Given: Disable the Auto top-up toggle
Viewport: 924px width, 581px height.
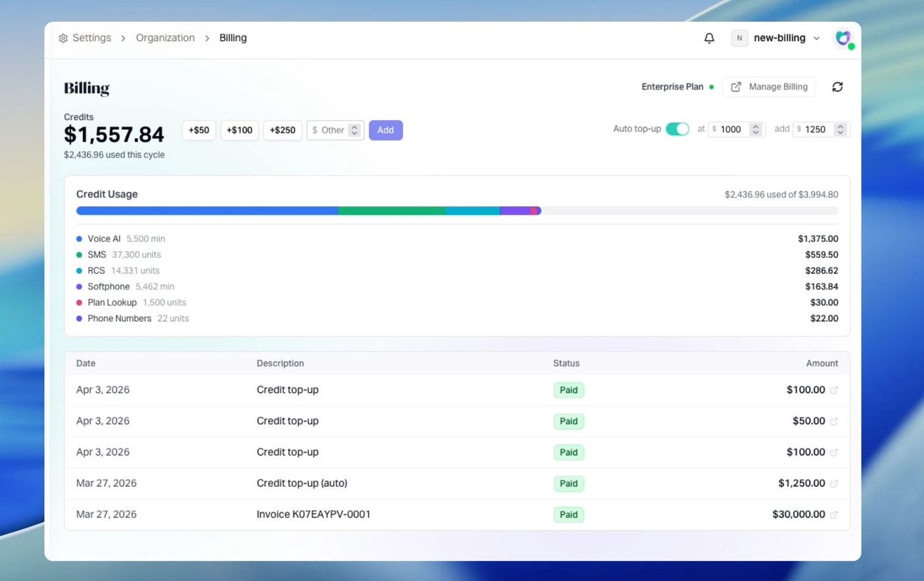Looking at the screenshot, I should [677, 129].
